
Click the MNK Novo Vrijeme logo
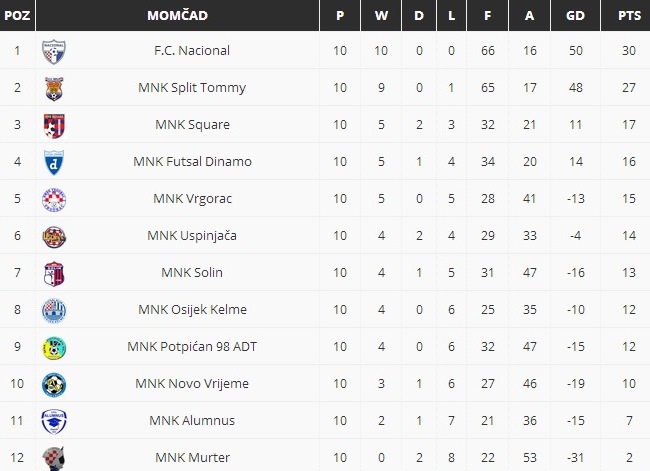tap(53, 384)
